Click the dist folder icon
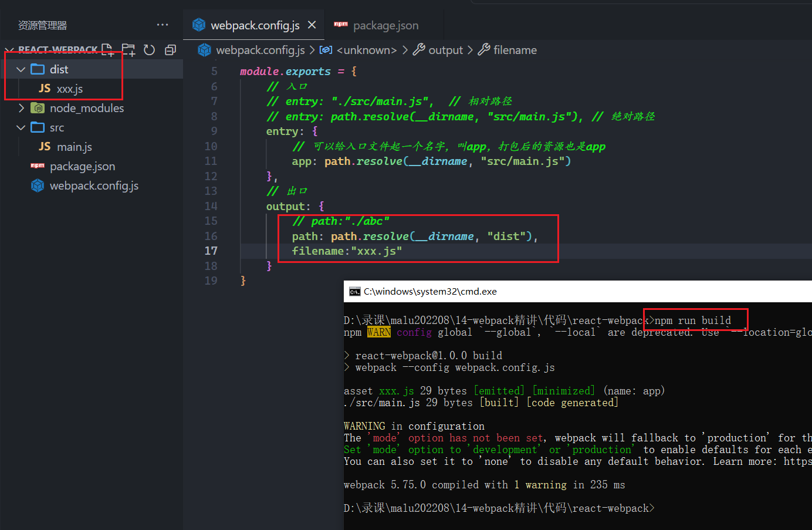The height and width of the screenshot is (530, 812). pos(38,69)
